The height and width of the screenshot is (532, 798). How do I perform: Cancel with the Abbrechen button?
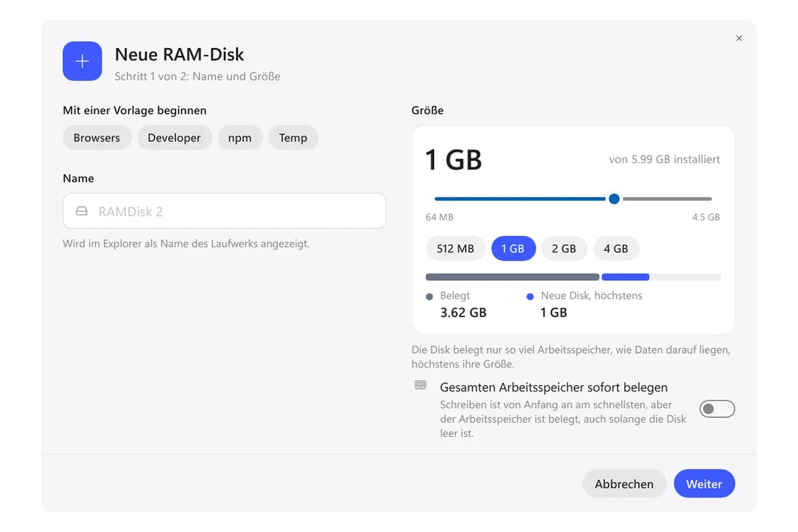tap(624, 484)
